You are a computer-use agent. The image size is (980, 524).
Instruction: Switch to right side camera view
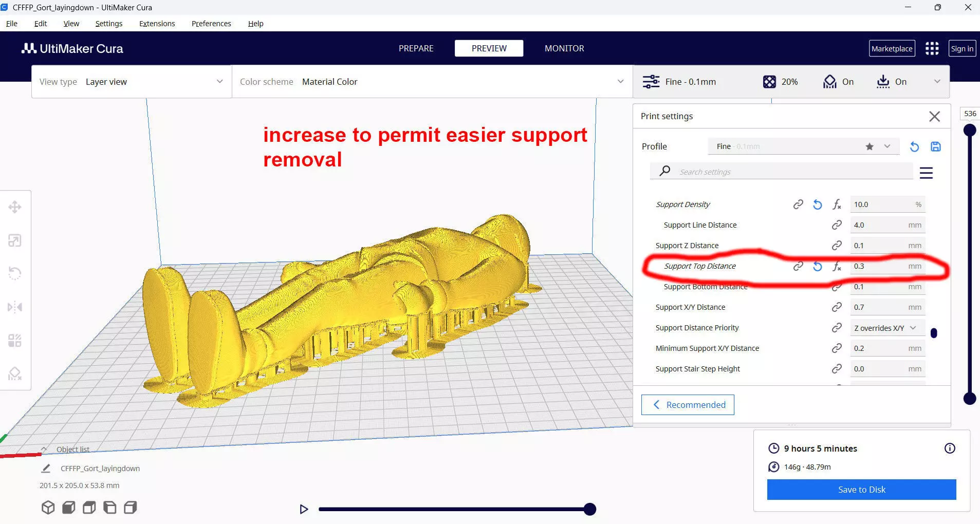click(130, 508)
